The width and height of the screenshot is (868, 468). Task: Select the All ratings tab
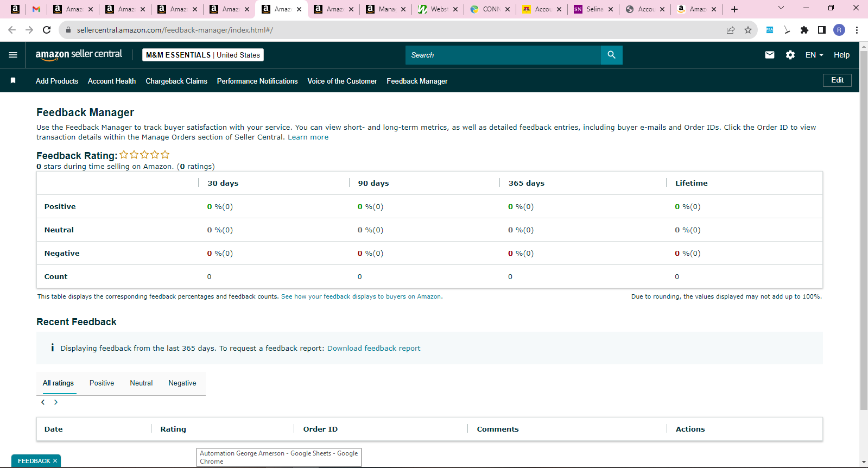(58, 383)
